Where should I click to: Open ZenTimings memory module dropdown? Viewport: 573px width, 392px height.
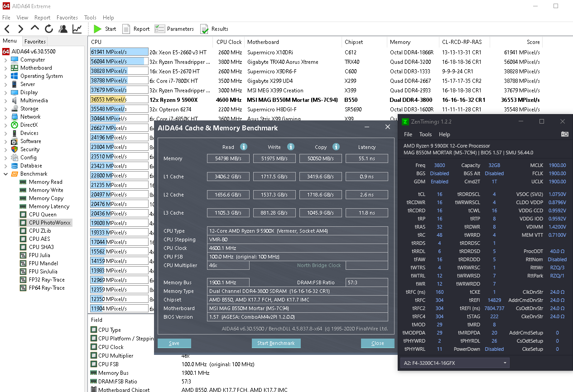[455, 363]
